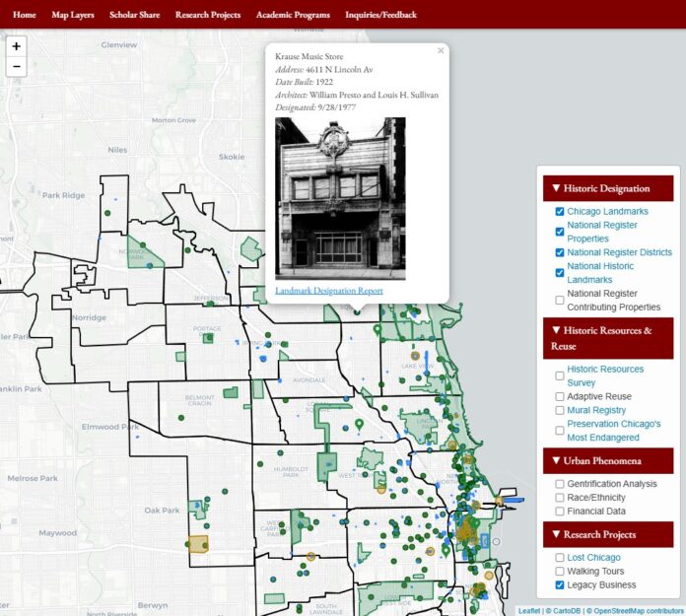Click the Krause Music Store photo
This screenshot has width=686, height=616.
point(340,199)
